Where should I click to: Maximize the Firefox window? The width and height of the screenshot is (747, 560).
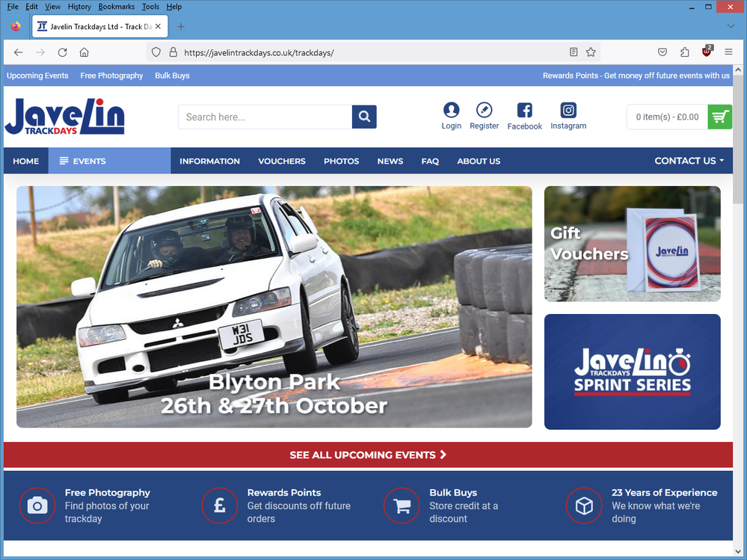click(708, 7)
